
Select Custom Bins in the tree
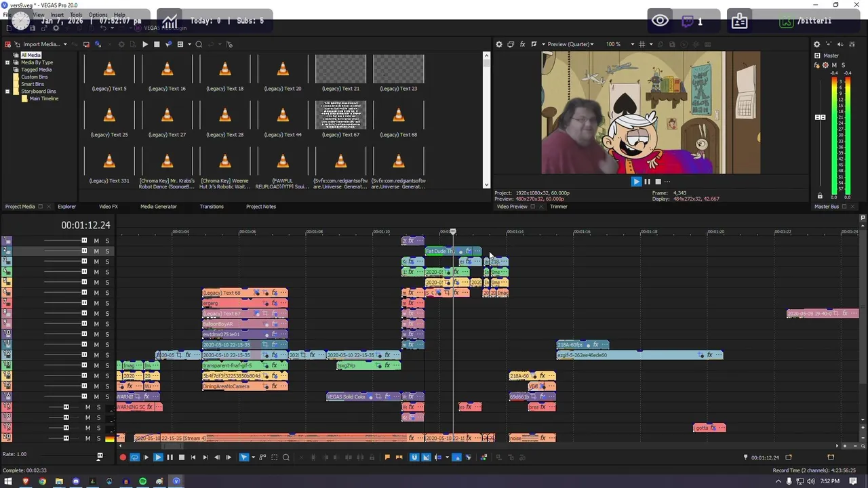(x=34, y=77)
